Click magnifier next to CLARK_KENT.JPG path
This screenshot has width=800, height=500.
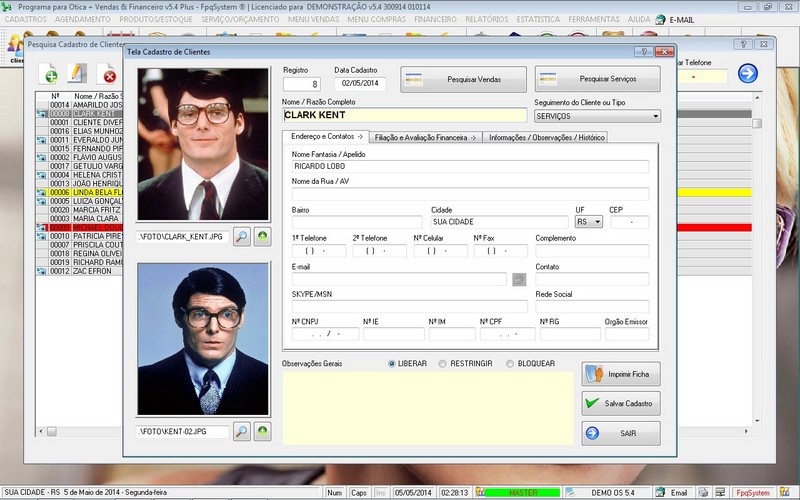242,237
